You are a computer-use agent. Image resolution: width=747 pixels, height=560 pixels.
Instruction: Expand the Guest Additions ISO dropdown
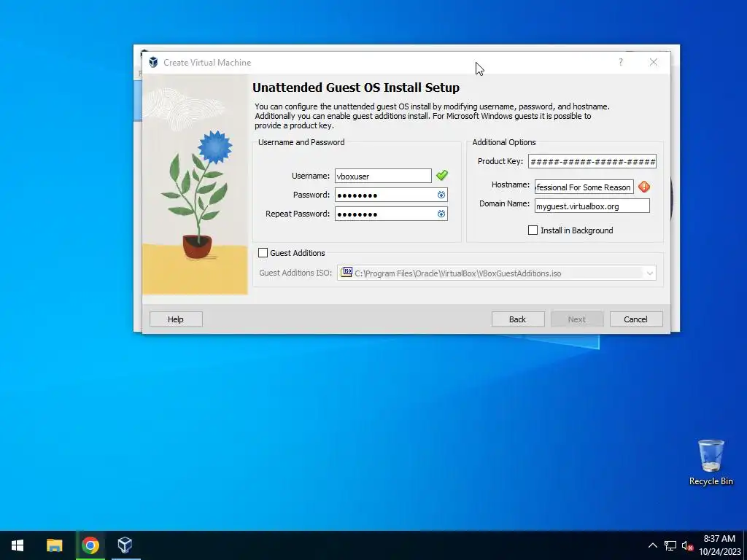point(649,273)
